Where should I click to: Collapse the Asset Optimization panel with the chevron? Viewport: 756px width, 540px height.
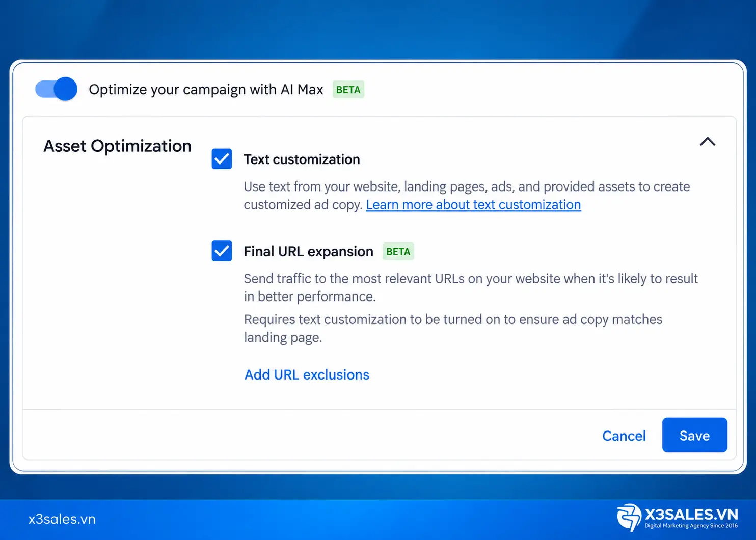click(707, 142)
